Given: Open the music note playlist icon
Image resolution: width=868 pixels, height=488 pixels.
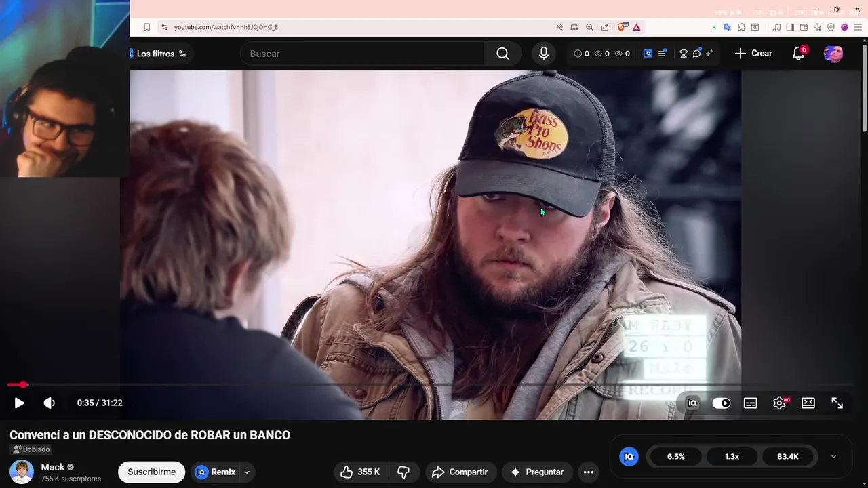Looking at the screenshot, I should click(x=777, y=27).
